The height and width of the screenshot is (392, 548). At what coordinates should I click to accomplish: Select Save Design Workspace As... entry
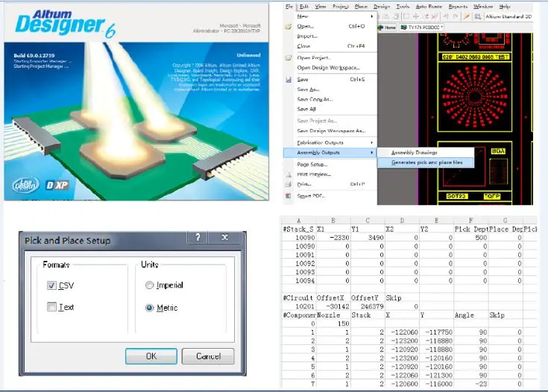pyautogui.click(x=330, y=131)
